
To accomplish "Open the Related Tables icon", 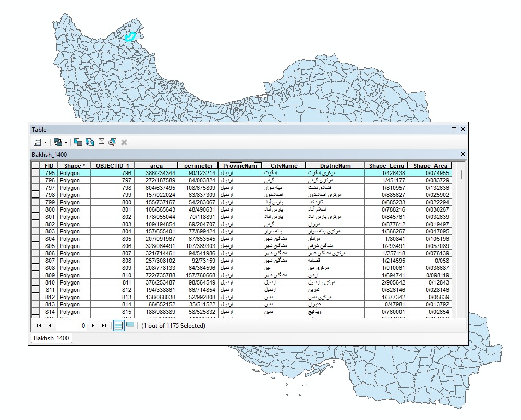I will coord(58,142).
